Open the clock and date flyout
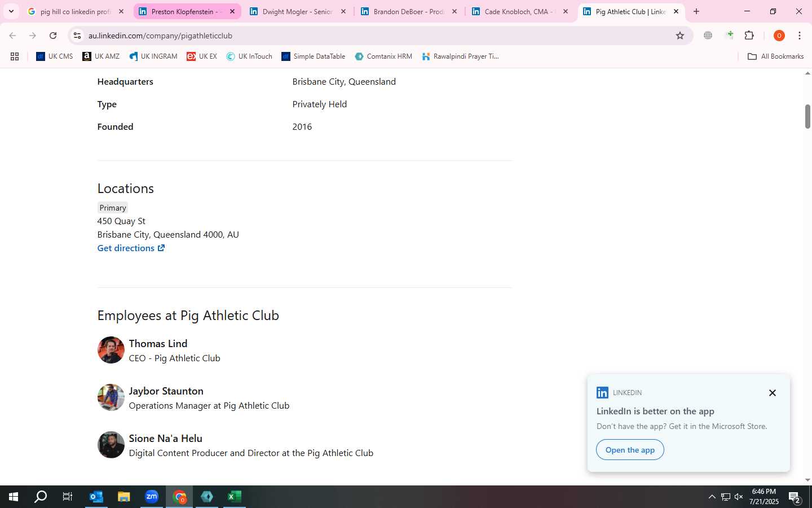Viewport: 812px width, 508px height. tap(764, 497)
